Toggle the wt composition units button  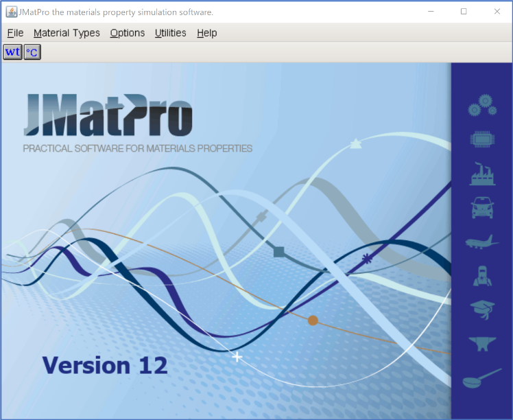(13, 51)
